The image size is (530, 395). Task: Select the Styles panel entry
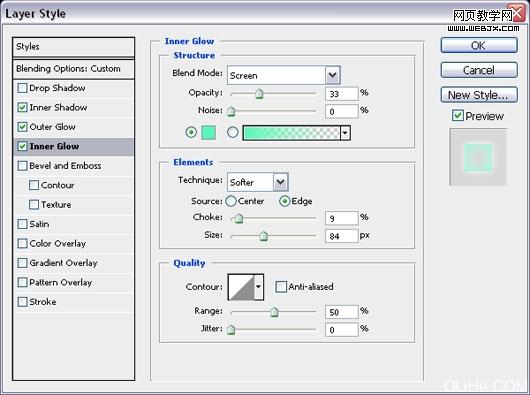tap(73, 47)
